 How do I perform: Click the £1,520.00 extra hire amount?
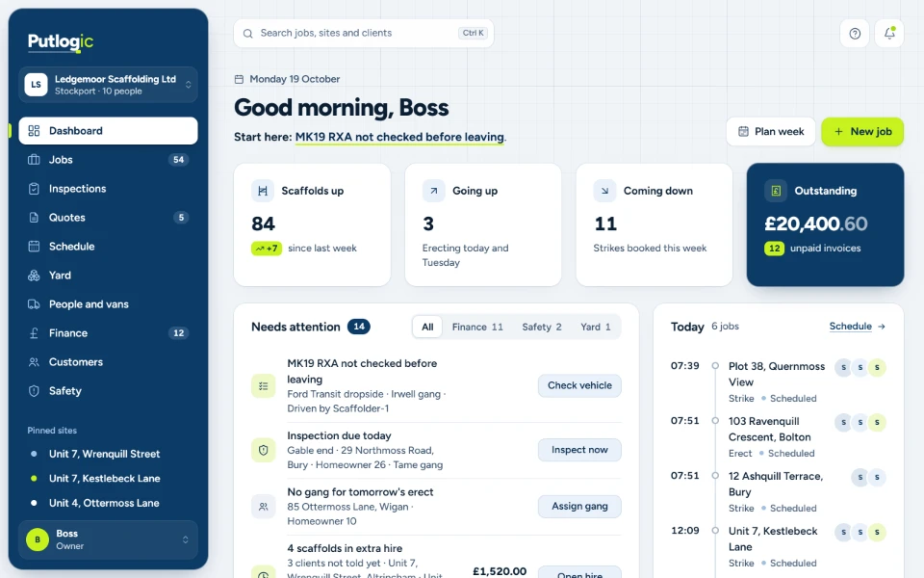500,571
